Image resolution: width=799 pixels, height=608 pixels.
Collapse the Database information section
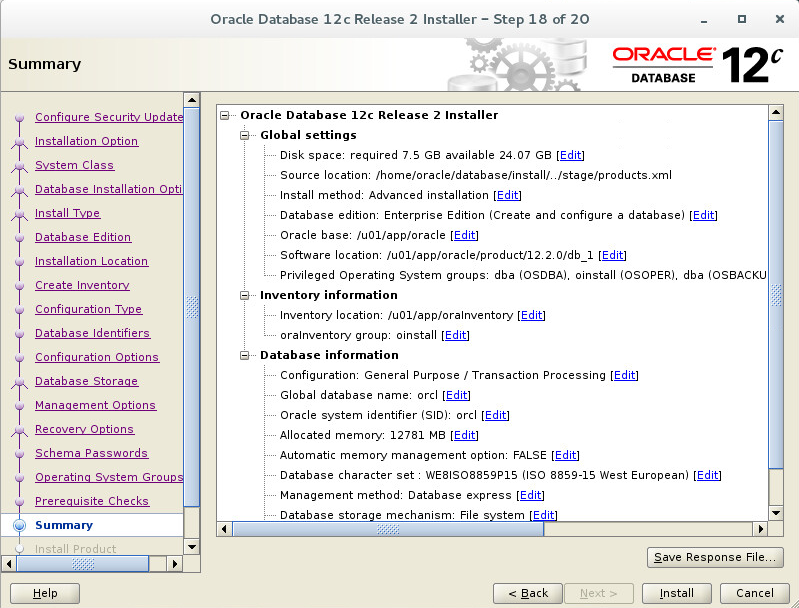[245, 355]
